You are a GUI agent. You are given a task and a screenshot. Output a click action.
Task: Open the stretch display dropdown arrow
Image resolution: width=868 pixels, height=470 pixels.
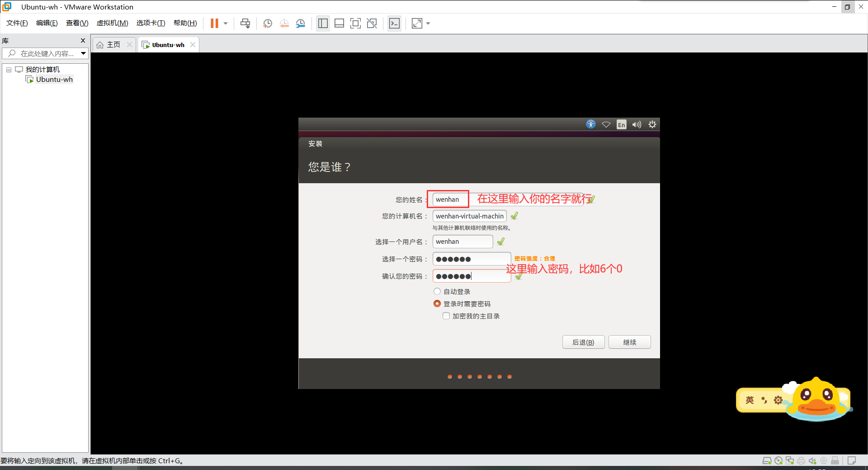pyautogui.click(x=428, y=23)
